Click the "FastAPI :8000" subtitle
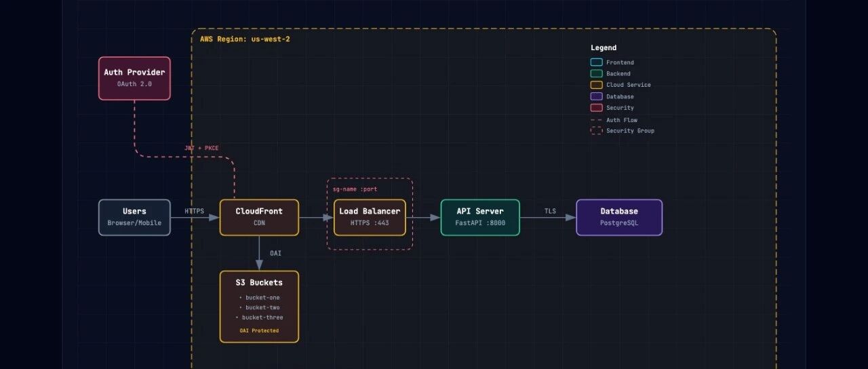The width and height of the screenshot is (868, 369). coord(480,223)
